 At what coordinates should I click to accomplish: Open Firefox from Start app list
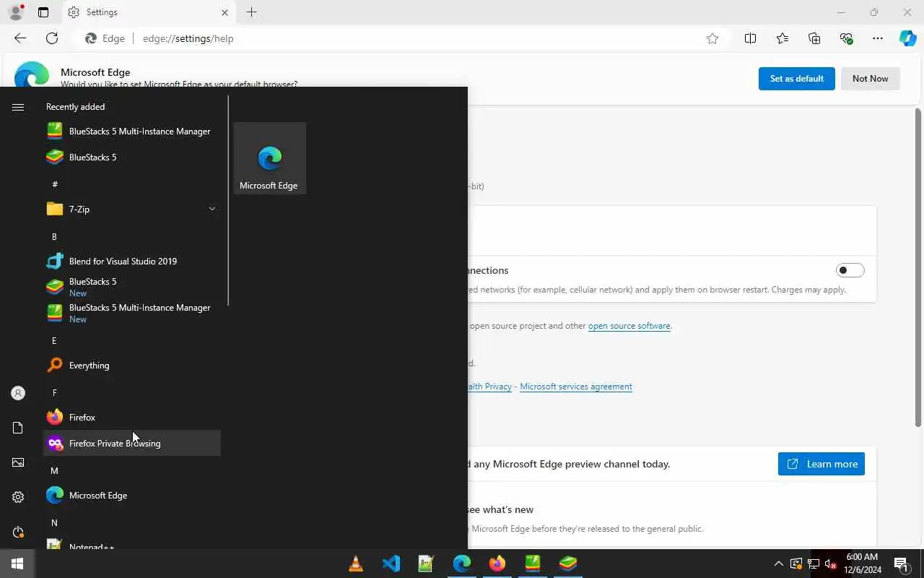pos(131,417)
